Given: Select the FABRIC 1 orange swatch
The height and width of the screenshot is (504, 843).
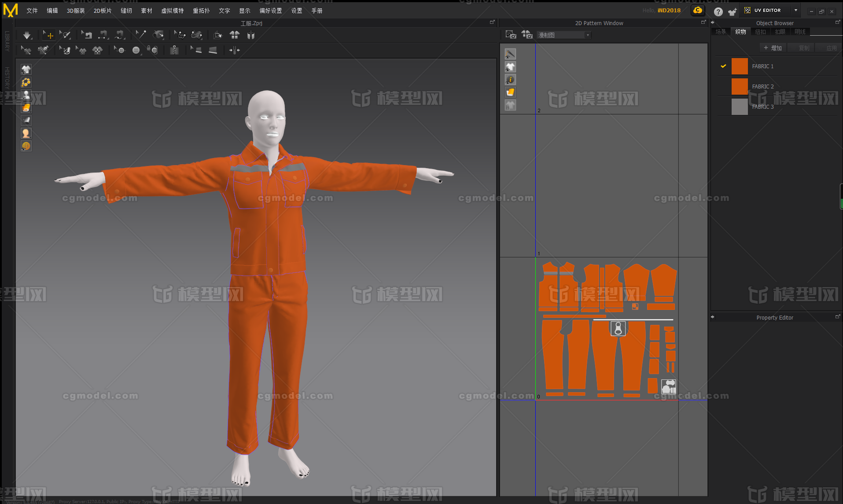Looking at the screenshot, I should coord(740,66).
